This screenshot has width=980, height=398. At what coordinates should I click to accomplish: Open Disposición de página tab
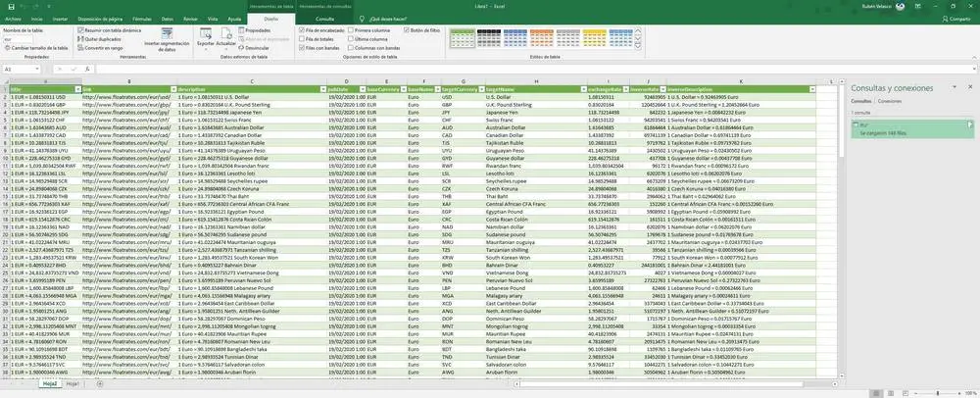pyautogui.click(x=100, y=20)
